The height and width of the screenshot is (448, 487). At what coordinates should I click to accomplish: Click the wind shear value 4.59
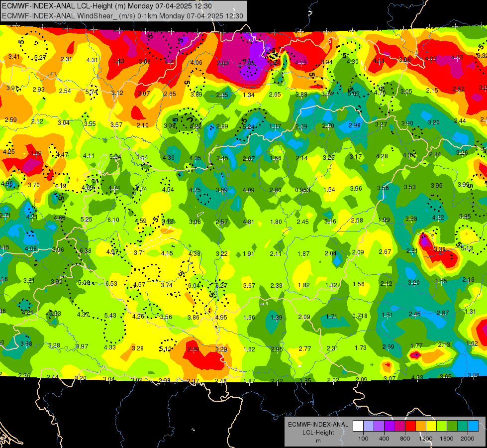click(x=141, y=221)
